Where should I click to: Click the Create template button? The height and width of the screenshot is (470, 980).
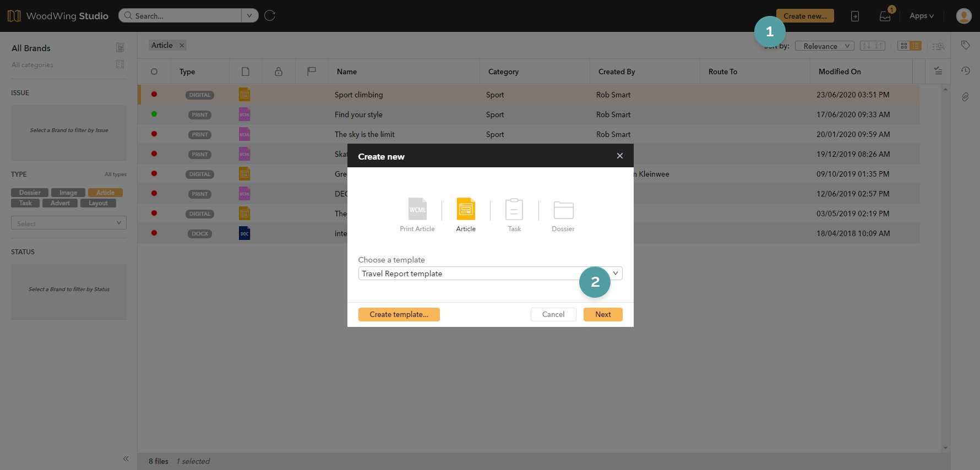tap(399, 314)
